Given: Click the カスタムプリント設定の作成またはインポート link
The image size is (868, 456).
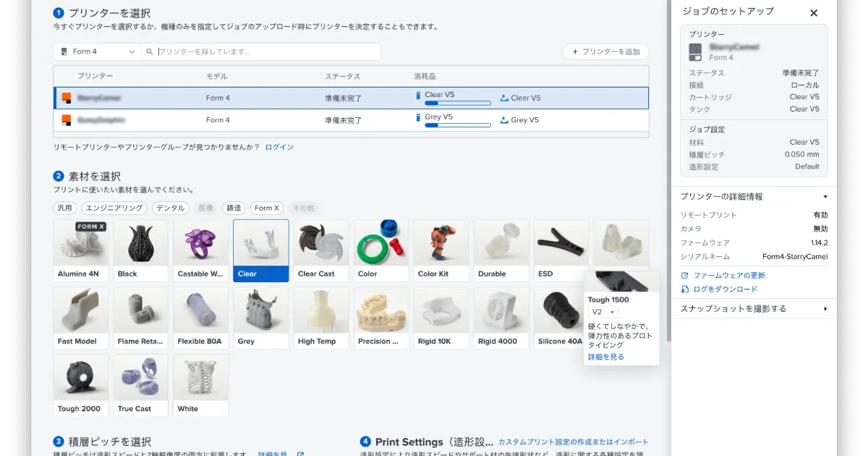Looking at the screenshot, I should 574,442.
